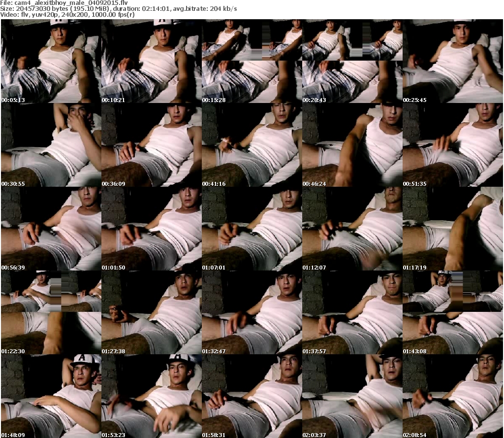Choose the 00:30:55 preview frame
This screenshot has width=504, height=438.
[x=51, y=145]
